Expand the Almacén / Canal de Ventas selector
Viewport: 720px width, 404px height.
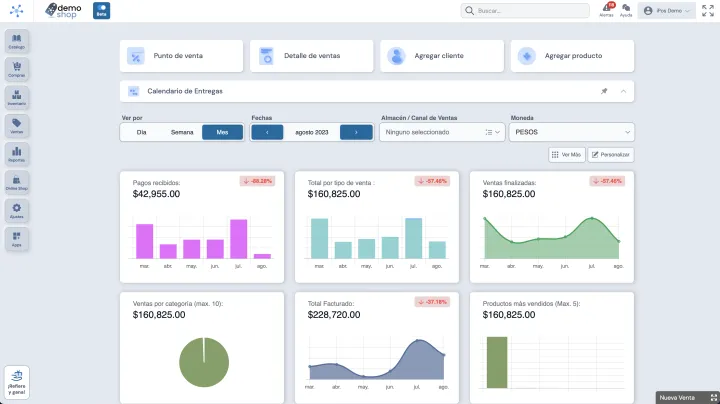441,132
